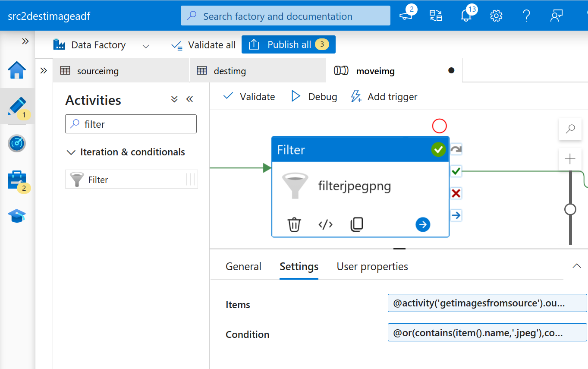The width and height of the screenshot is (588, 369).
Task: Click the canvas zoom slider handle
Action: coord(570,209)
